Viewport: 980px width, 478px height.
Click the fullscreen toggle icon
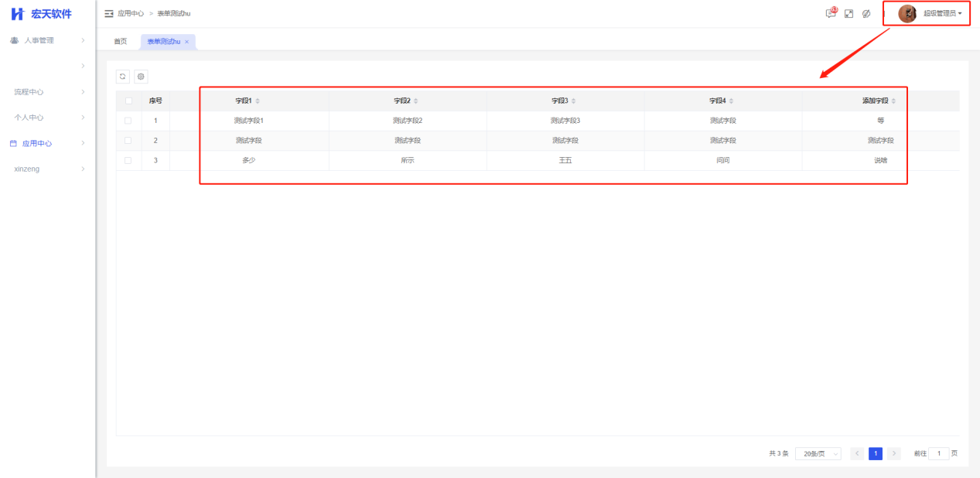pyautogui.click(x=849, y=14)
